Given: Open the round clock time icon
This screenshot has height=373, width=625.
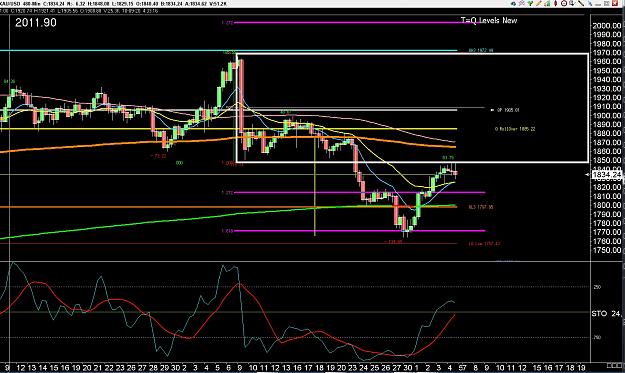Looking at the screenshot, I should click(564, 3).
